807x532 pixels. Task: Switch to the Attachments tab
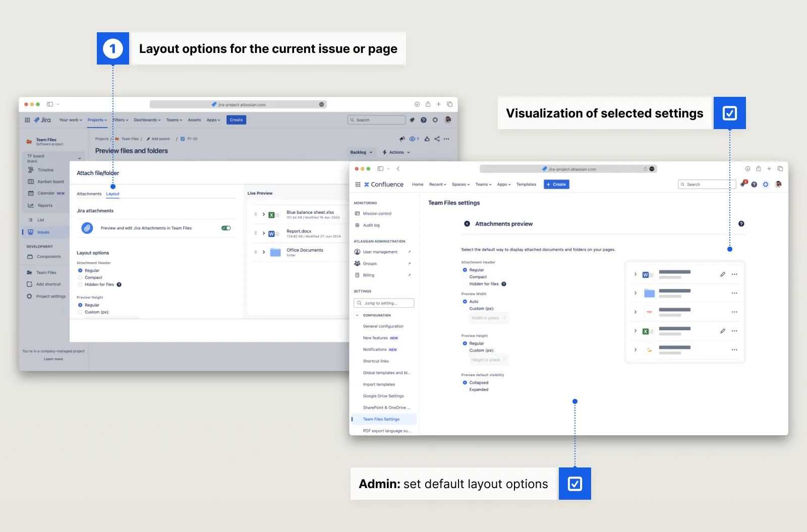(89, 194)
